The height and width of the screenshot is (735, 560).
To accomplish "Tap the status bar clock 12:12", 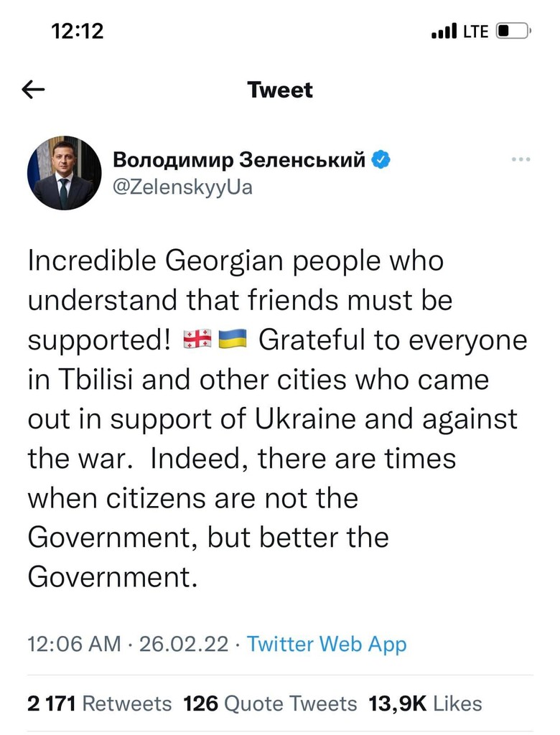I will pos(78,31).
